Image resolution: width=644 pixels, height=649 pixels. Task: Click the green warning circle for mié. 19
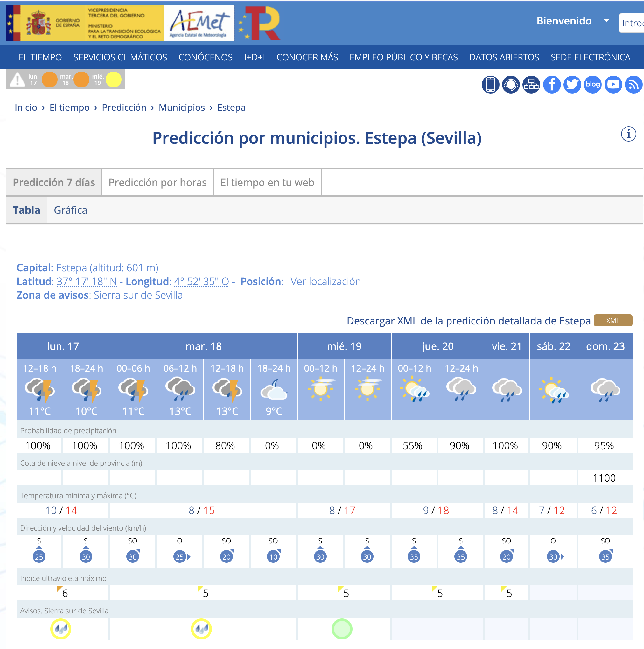[x=342, y=629]
